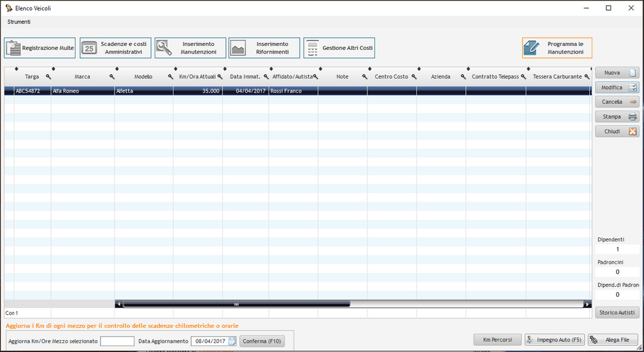Click the Scadenze e costi Amministrativi calendar icon
The width and height of the screenshot is (644, 352).
pos(89,48)
